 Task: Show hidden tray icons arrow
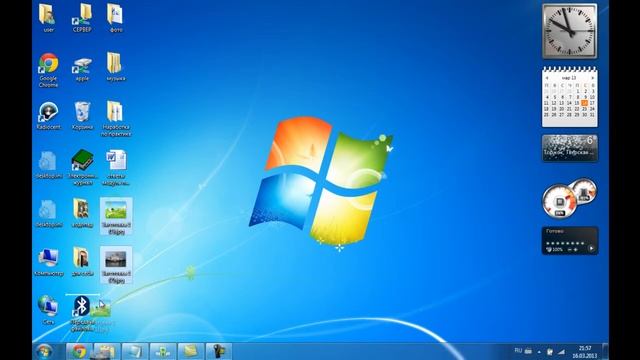[539, 351]
